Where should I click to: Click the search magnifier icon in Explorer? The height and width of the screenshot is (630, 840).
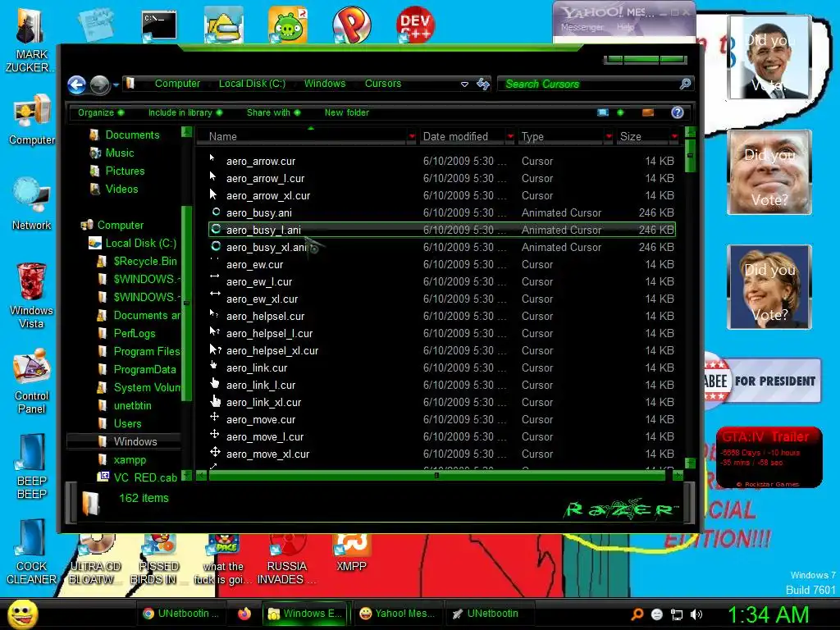tap(685, 84)
